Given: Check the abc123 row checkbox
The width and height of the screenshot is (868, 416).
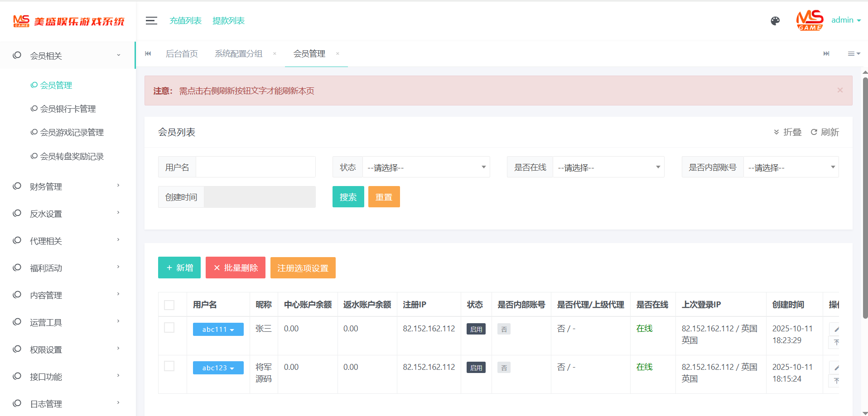Looking at the screenshot, I should click(x=169, y=366).
